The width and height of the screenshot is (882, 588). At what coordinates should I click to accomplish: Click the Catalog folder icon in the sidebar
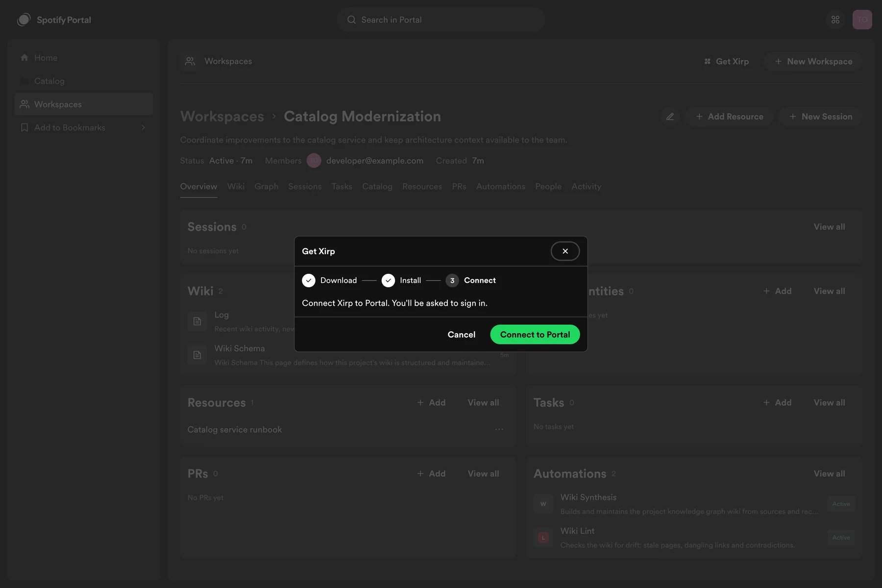(x=24, y=81)
